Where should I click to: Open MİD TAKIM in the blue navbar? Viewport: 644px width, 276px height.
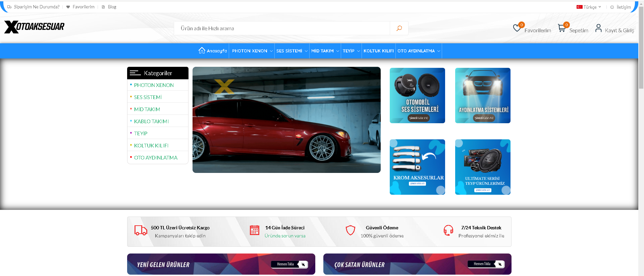click(x=322, y=51)
